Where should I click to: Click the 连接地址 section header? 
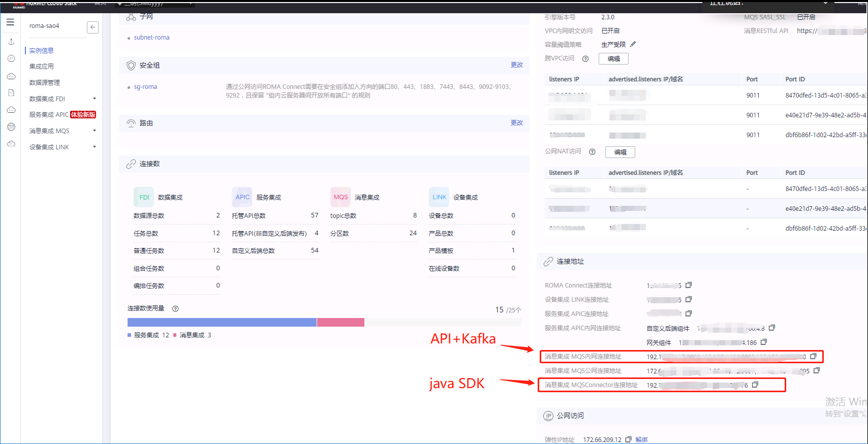tap(570, 261)
